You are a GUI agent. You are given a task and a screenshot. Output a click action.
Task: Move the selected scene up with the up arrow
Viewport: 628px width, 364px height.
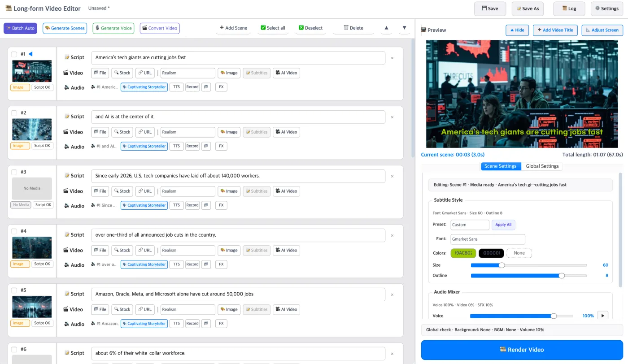[x=386, y=28]
